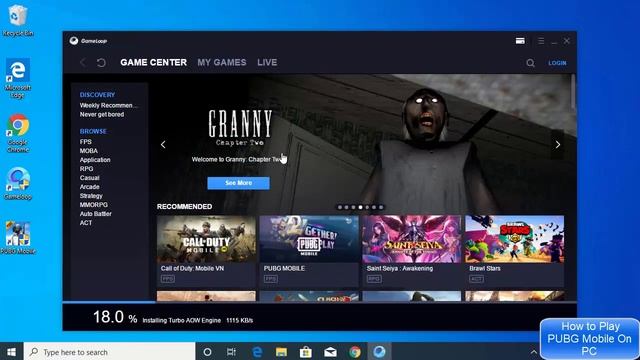This screenshot has width=640, height=360.
Task: Switch to MY GAMES tab
Action: point(222,62)
